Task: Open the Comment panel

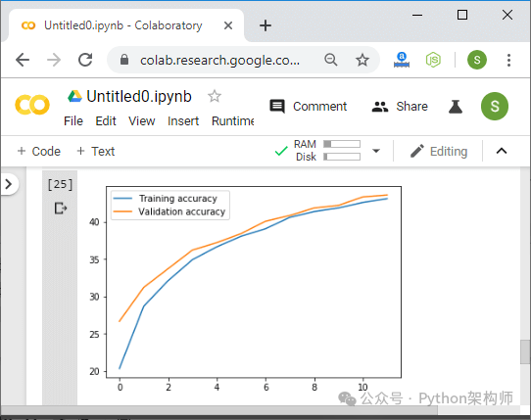Action: [309, 107]
